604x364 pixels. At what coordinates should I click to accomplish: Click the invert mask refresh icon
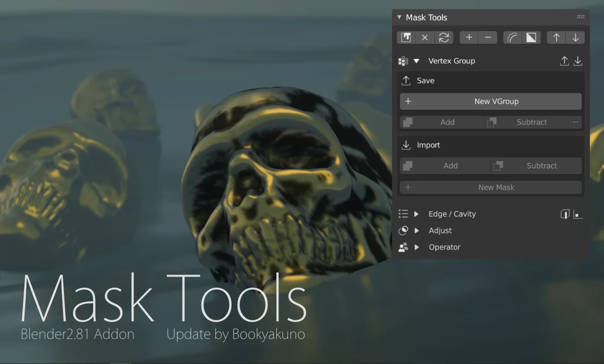tap(444, 37)
